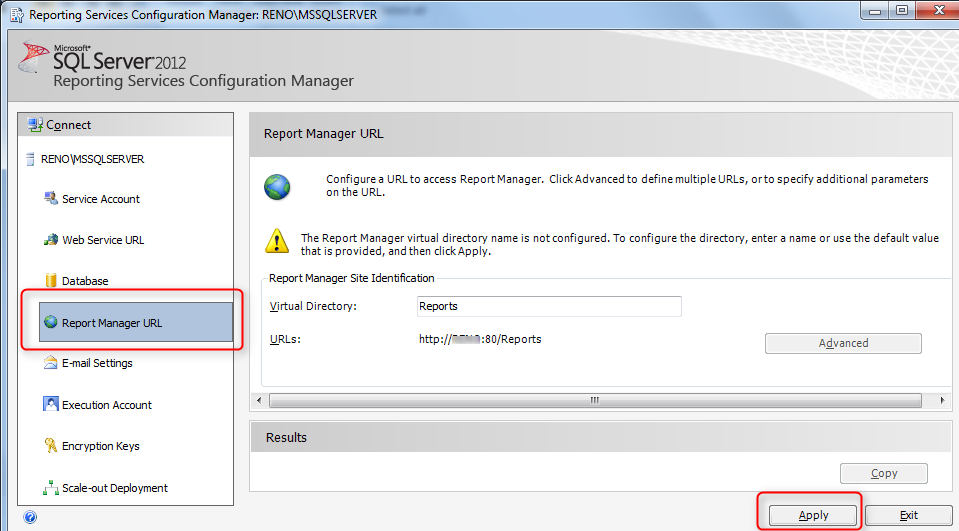Select the Service Account page
Screen dimensions: 959x531
point(101,199)
